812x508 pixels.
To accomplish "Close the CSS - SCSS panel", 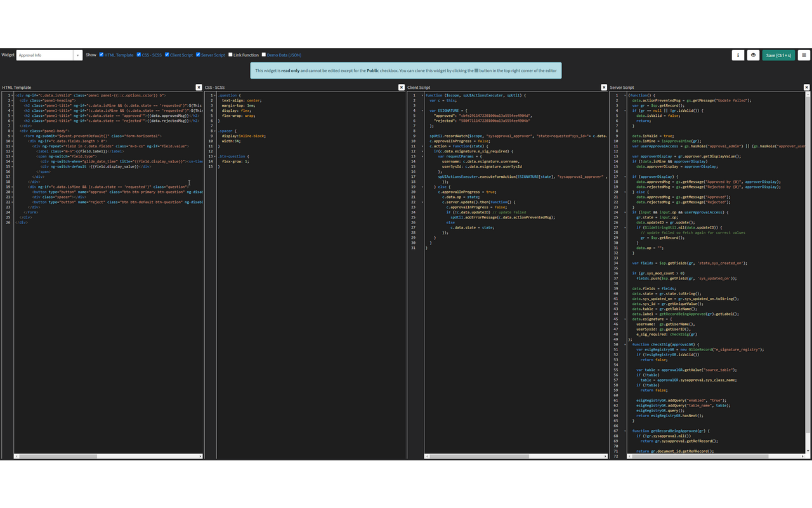I will pos(401,87).
